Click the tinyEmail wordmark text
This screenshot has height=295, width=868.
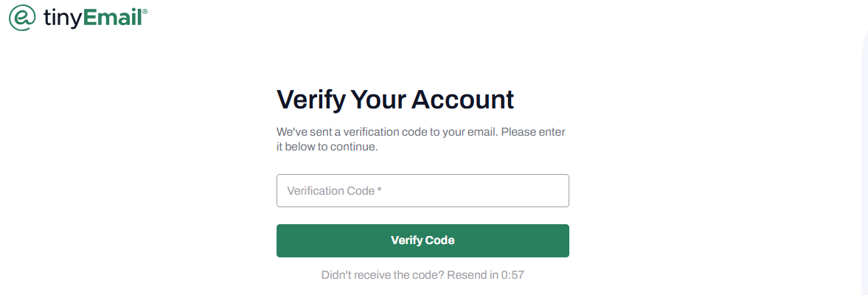click(x=93, y=18)
